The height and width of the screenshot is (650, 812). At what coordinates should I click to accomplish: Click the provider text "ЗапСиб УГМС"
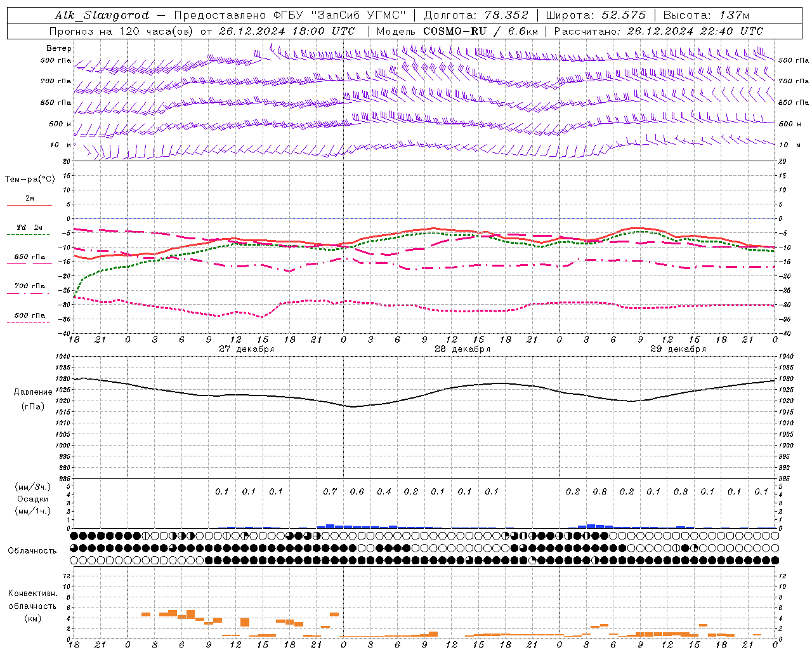click(358, 15)
